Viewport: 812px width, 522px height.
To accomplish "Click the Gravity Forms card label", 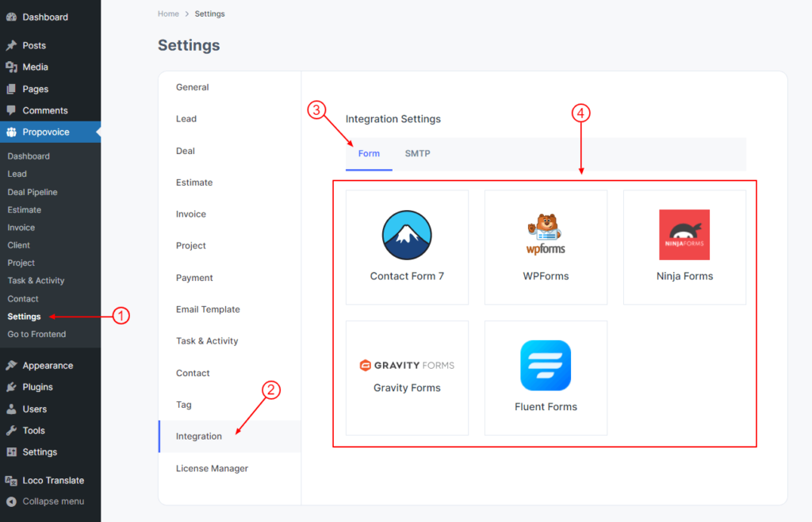I will pos(407,388).
